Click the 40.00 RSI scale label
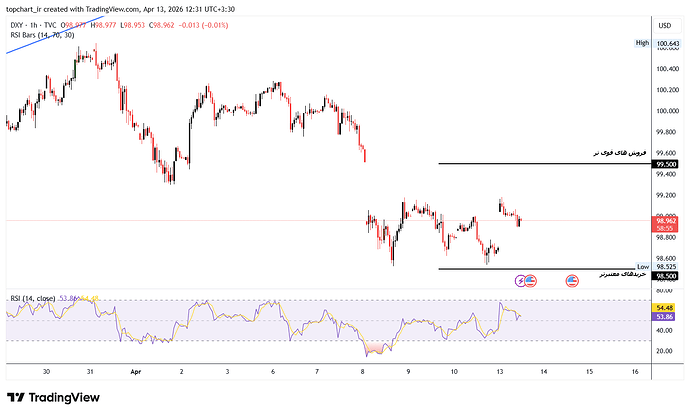Screen dimensions: 690x414 (664, 330)
